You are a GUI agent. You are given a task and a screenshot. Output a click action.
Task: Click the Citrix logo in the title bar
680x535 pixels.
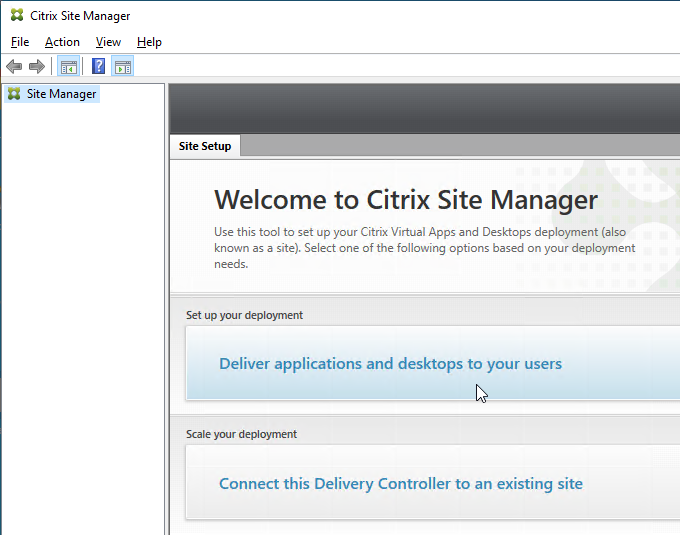17,15
